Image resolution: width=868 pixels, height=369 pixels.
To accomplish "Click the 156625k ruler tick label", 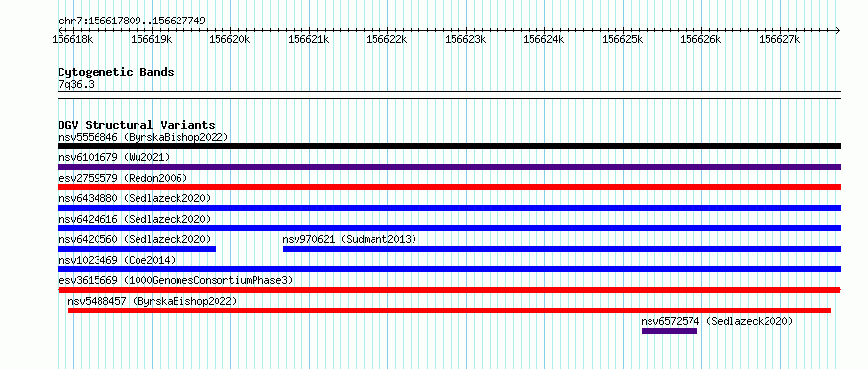I will (x=622, y=39).
